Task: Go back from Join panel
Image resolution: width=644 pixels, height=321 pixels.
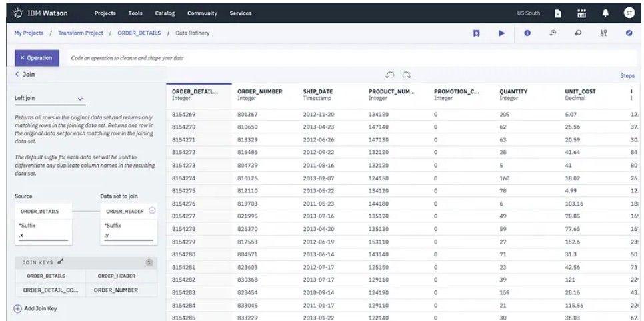Action: 17,74
